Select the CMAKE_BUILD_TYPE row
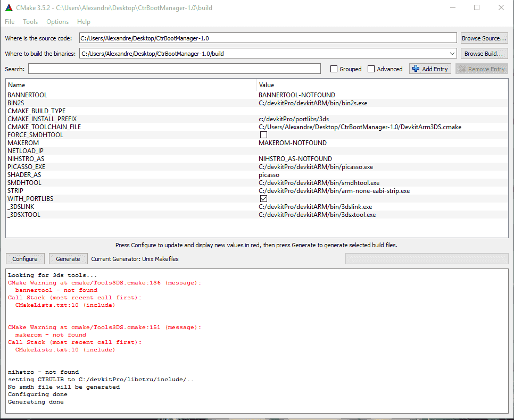This screenshot has width=514, height=420. [257, 111]
